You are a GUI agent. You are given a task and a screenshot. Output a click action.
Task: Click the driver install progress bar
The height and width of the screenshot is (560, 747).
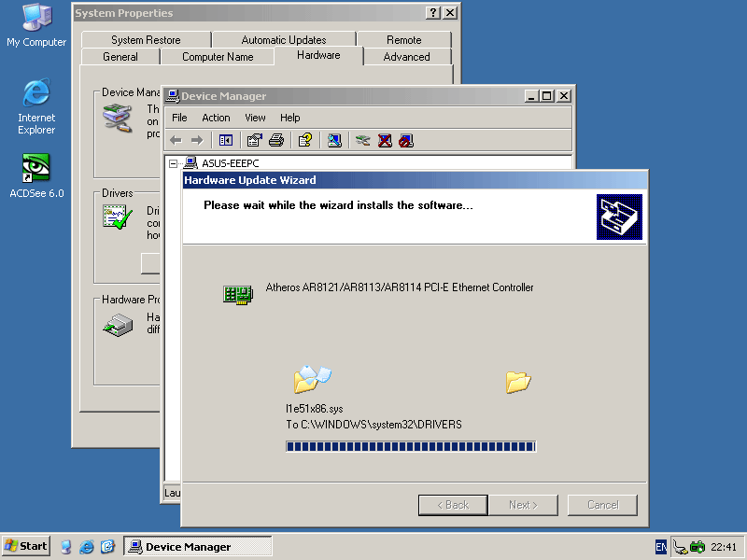point(411,446)
